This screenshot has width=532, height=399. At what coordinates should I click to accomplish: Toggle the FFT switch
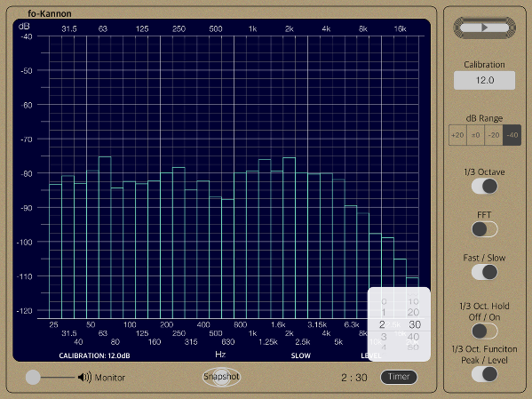point(485,229)
